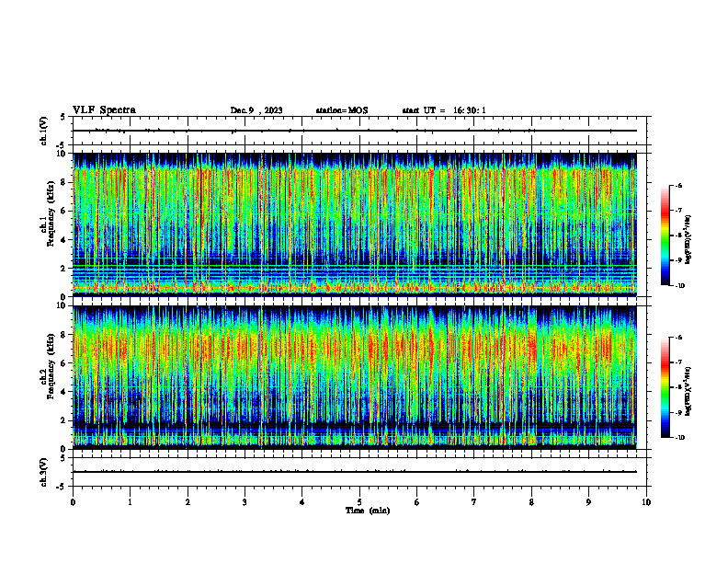Click the ch.2 color bar scale
This screenshot has width=728, height=563.
click(665, 387)
